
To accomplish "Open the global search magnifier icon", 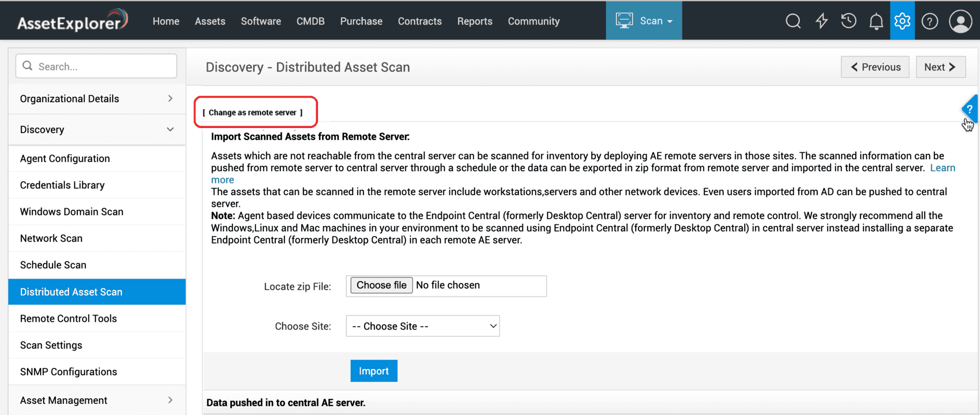I will (x=793, y=21).
